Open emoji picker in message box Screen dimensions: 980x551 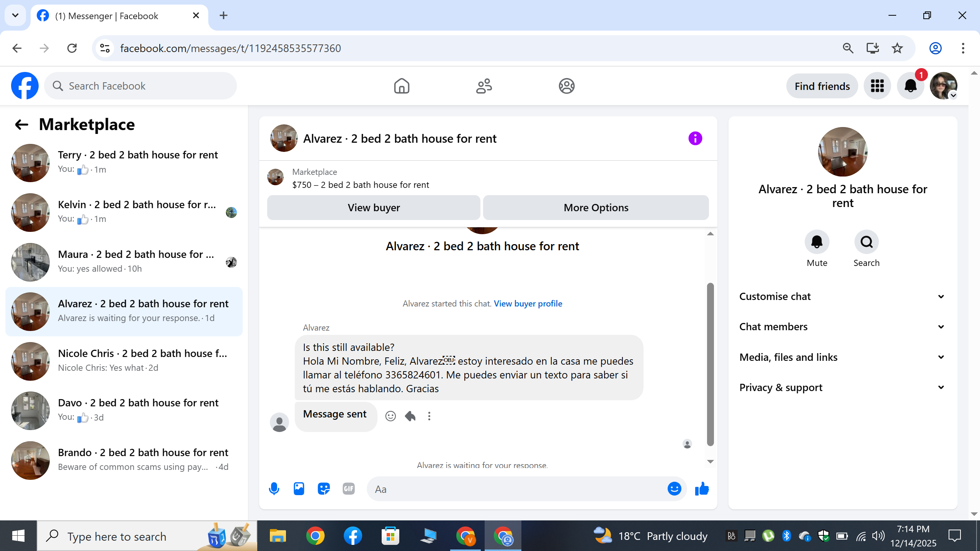point(674,489)
